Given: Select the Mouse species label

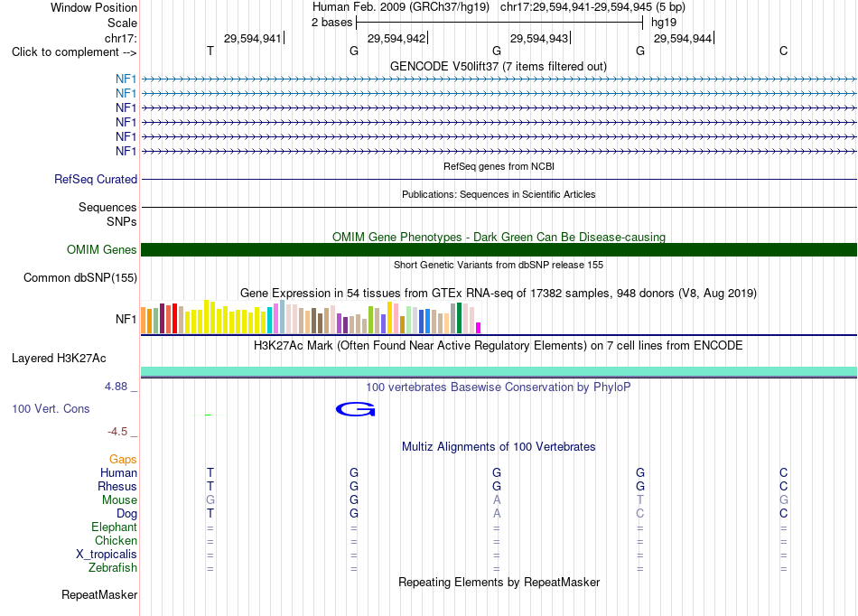Looking at the screenshot, I should (x=119, y=500).
